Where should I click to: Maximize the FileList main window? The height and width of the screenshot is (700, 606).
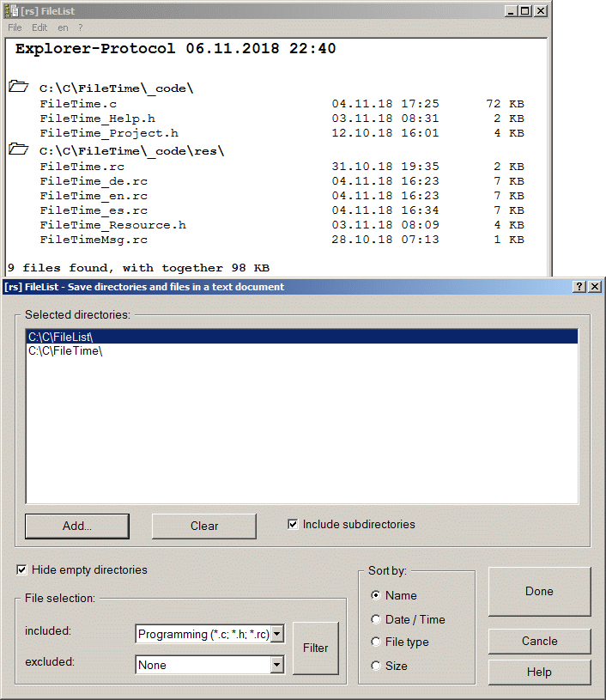525,10
